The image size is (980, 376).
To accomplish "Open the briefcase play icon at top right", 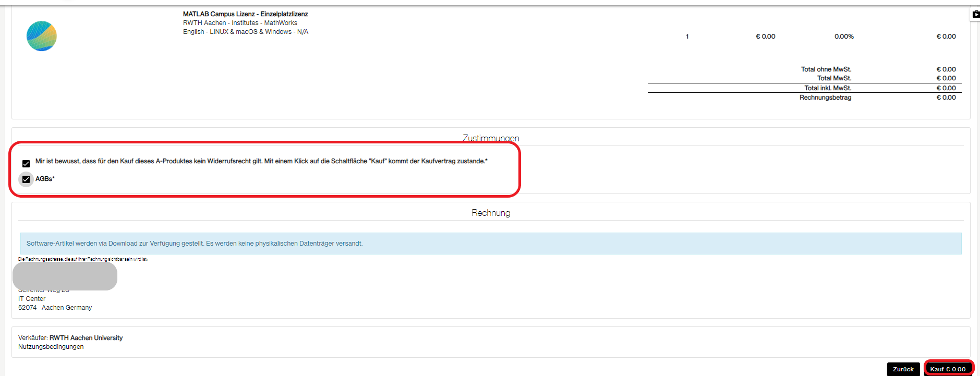I will click(x=975, y=15).
